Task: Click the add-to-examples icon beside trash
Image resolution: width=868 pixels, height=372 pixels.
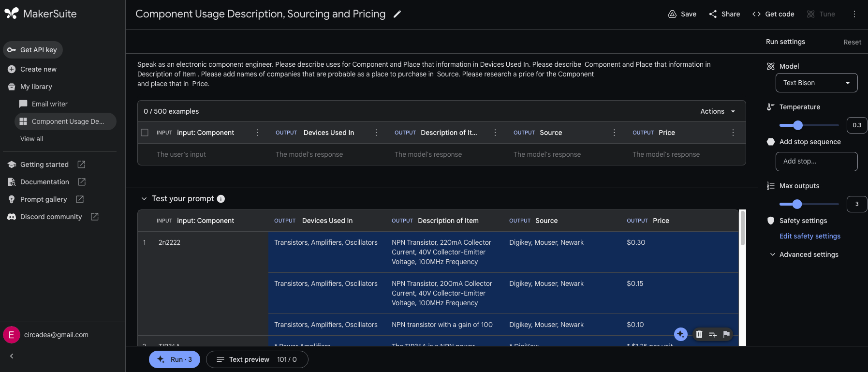Action: 713,334
